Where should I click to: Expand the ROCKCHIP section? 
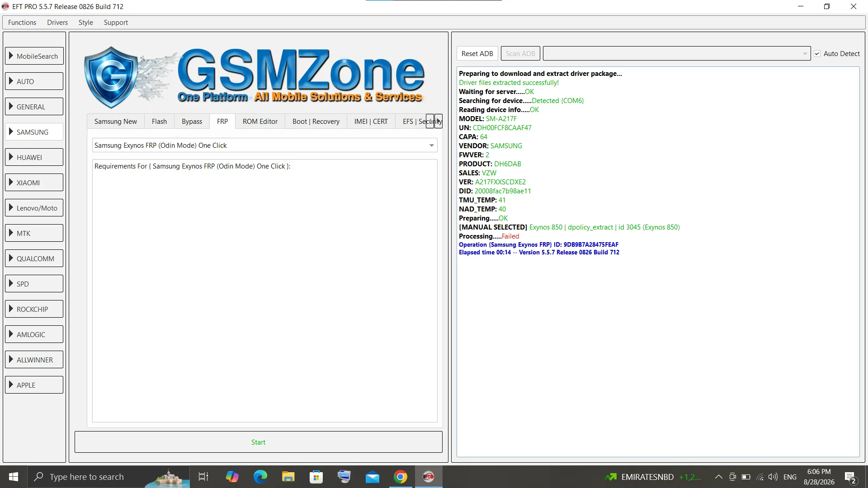click(x=34, y=309)
